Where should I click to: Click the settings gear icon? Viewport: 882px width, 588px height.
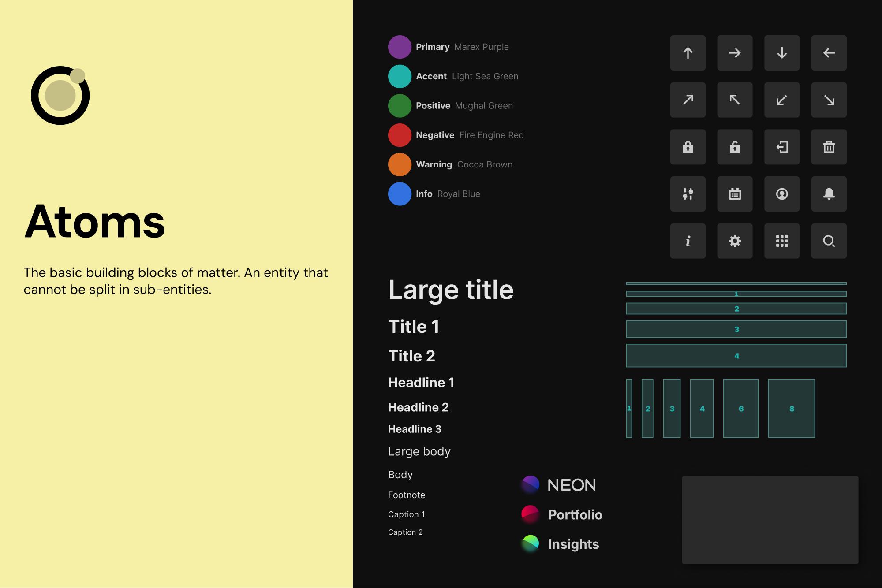point(735,241)
